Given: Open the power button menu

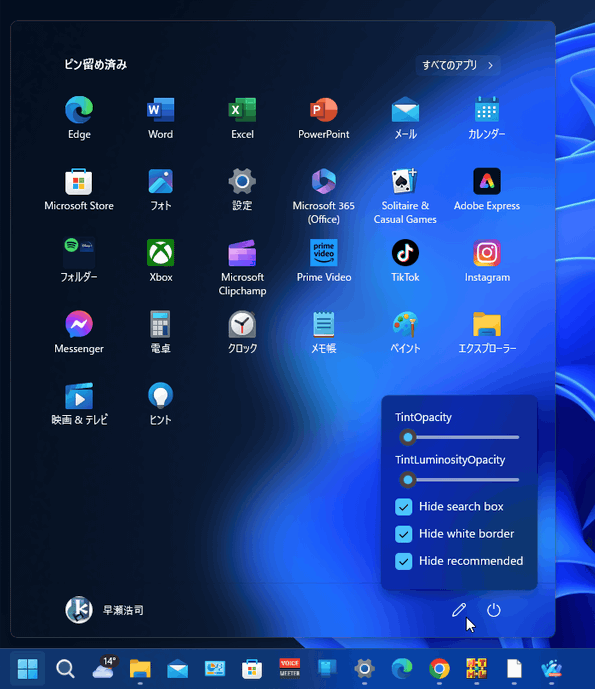Looking at the screenshot, I should [x=493, y=610].
